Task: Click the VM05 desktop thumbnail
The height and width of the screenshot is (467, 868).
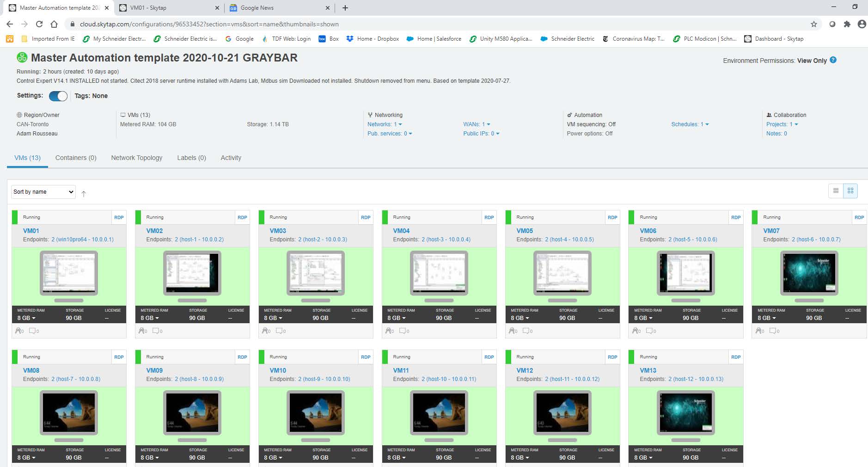Action: point(562,273)
